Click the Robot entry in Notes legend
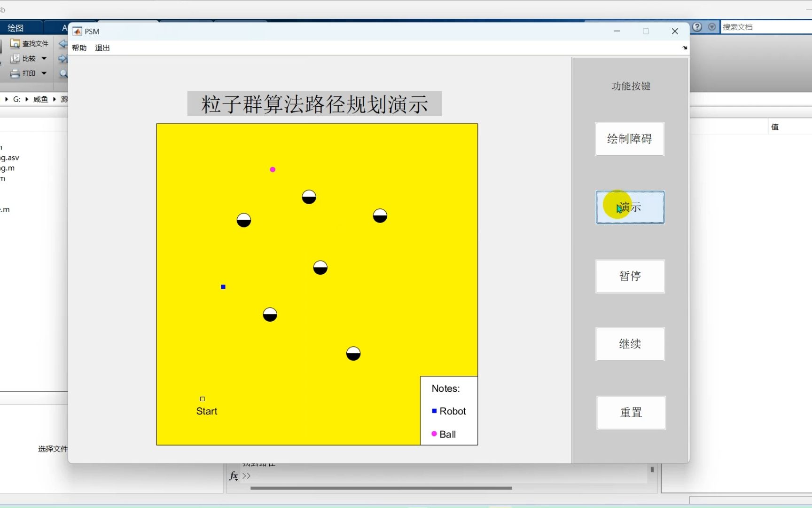Image resolution: width=812 pixels, height=508 pixels. (449, 411)
